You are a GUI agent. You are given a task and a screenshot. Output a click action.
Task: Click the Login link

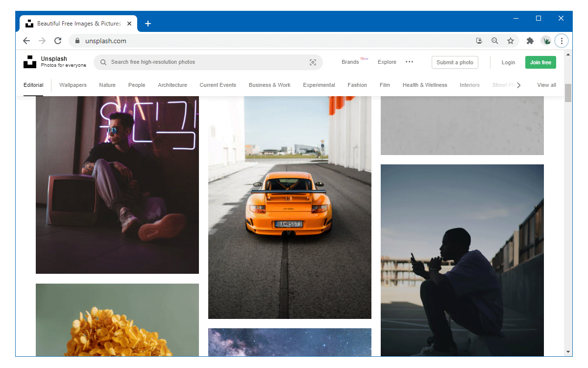[x=508, y=62]
